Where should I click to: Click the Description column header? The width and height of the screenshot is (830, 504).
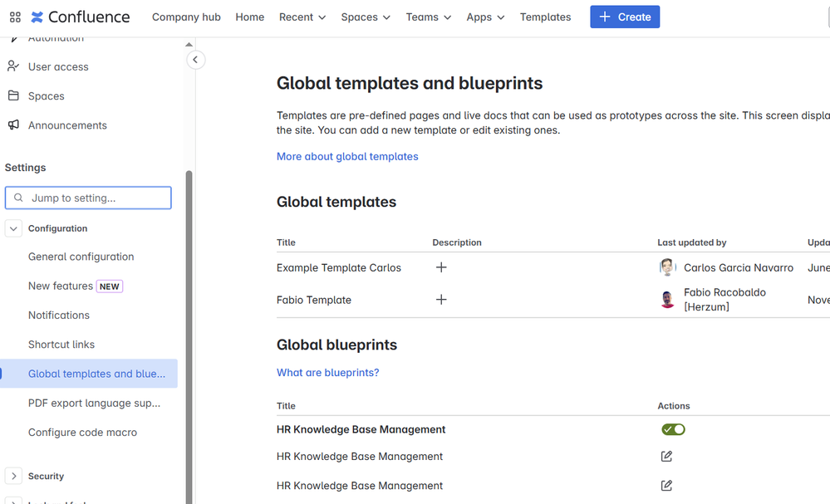[x=457, y=242]
